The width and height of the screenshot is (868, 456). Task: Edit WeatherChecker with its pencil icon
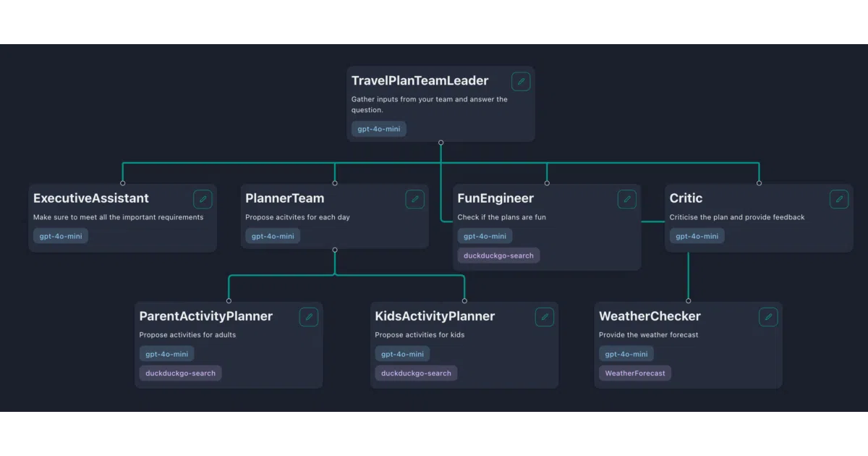(x=768, y=317)
